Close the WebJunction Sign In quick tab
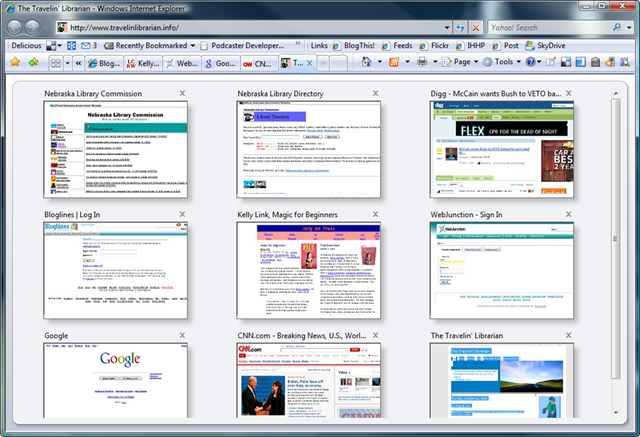Viewport: 640px width, 437px height. coord(569,214)
